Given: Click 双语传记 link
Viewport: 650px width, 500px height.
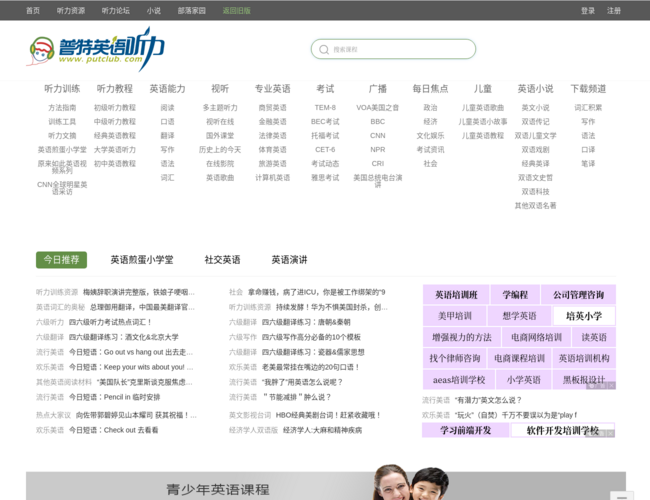Looking at the screenshot, I should pyautogui.click(x=535, y=122).
